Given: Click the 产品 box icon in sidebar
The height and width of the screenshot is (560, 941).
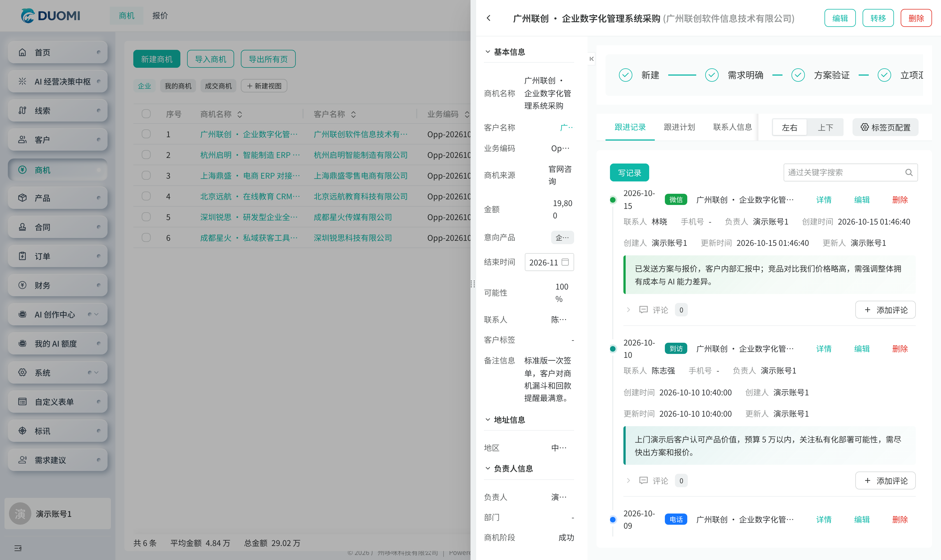Looking at the screenshot, I should [x=22, y=198].
